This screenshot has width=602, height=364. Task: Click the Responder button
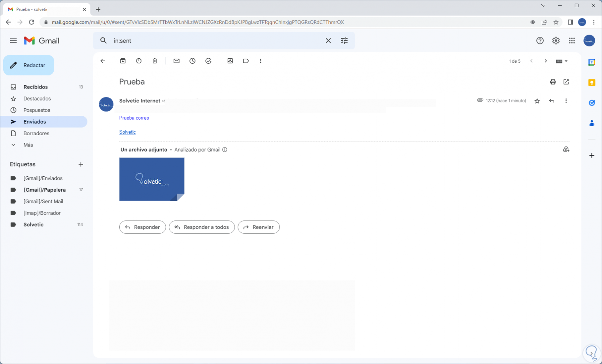[143, 227]
